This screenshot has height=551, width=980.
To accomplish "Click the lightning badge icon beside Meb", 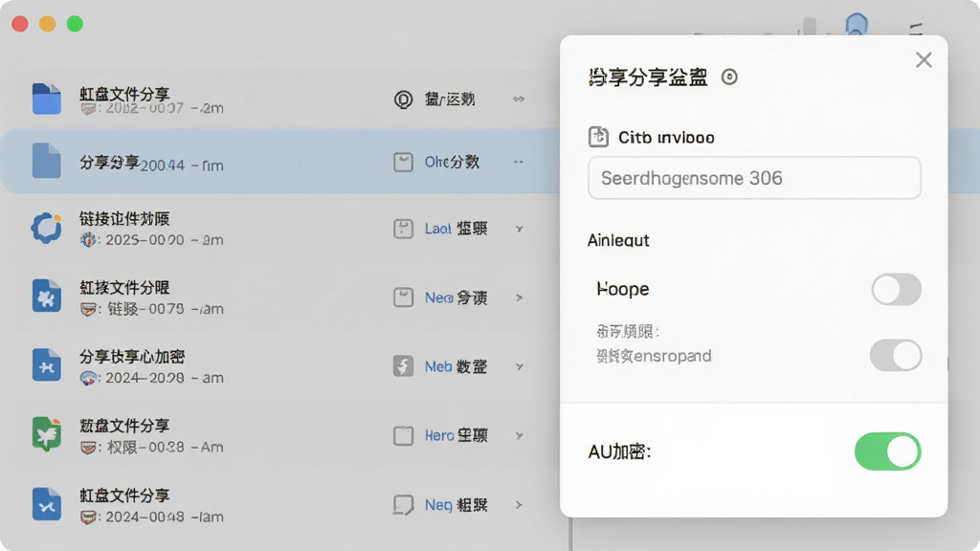I will [x=403, y=366].
